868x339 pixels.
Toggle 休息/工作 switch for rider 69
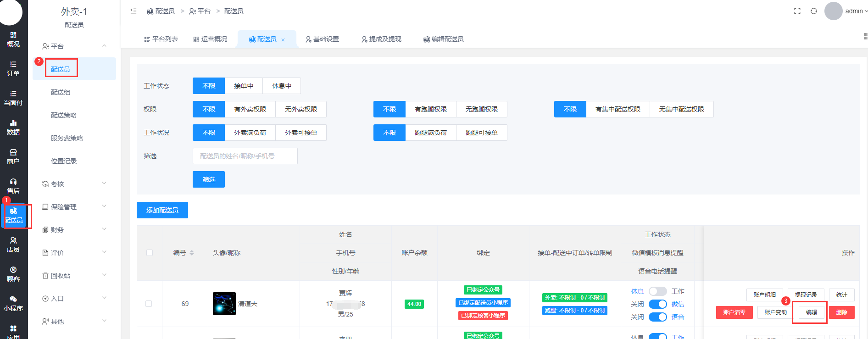tap(657, 291)
